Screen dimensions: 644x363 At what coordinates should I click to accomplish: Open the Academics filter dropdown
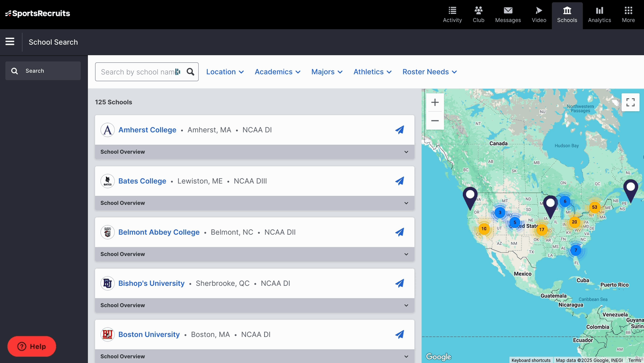[278, 72]
